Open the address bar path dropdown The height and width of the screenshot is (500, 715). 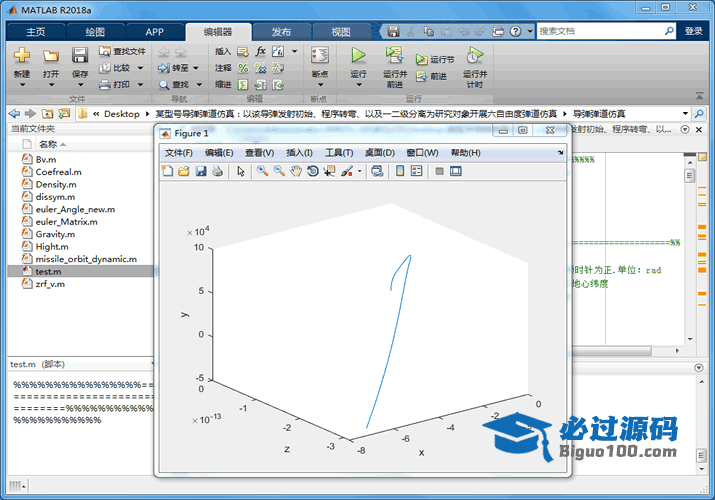(685, 113)
